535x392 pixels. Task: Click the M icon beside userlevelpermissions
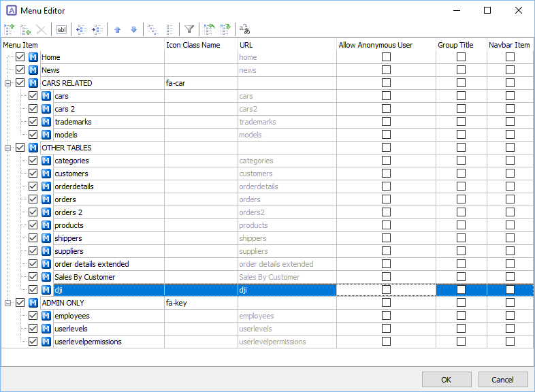click(46, 342)
